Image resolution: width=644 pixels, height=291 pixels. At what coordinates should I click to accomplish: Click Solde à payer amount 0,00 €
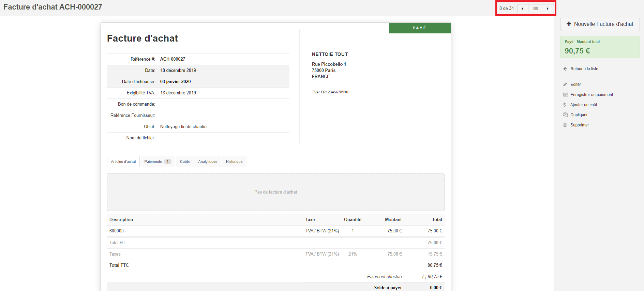click(x=436, y=288)
